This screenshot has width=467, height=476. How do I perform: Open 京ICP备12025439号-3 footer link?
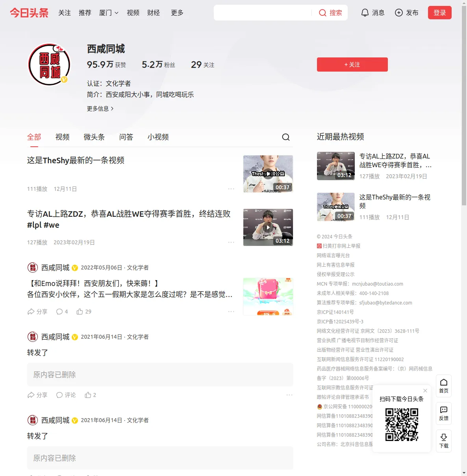(x=340, y=321)
